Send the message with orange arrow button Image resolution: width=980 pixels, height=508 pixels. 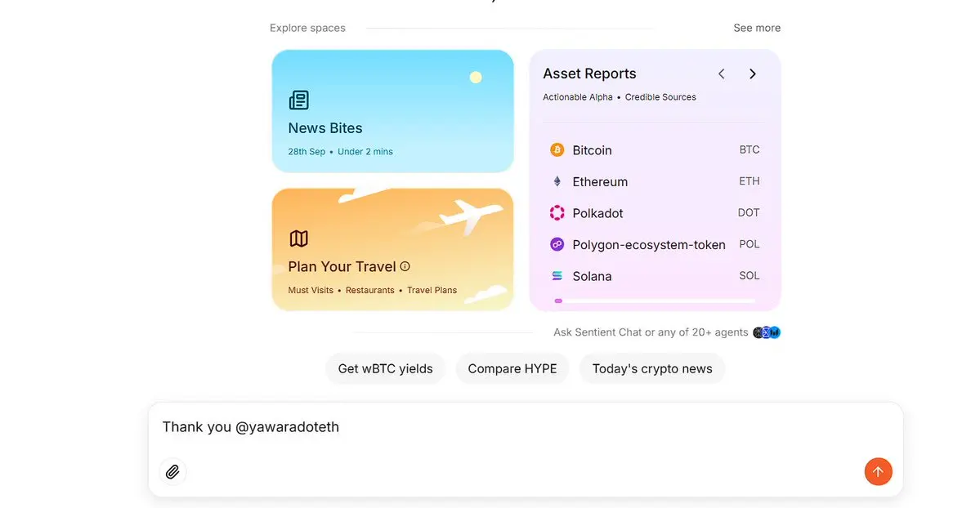(x=878, y=472)
